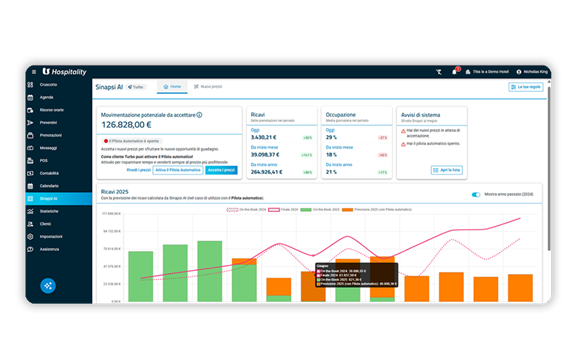
Task: Click the Accetta i prezzi button
Action: tap(222, 170)
